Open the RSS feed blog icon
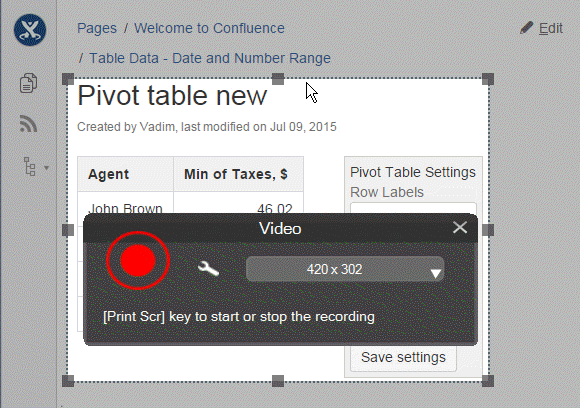The height and width of the screenshot is (408, 580). tap(28, 124)
